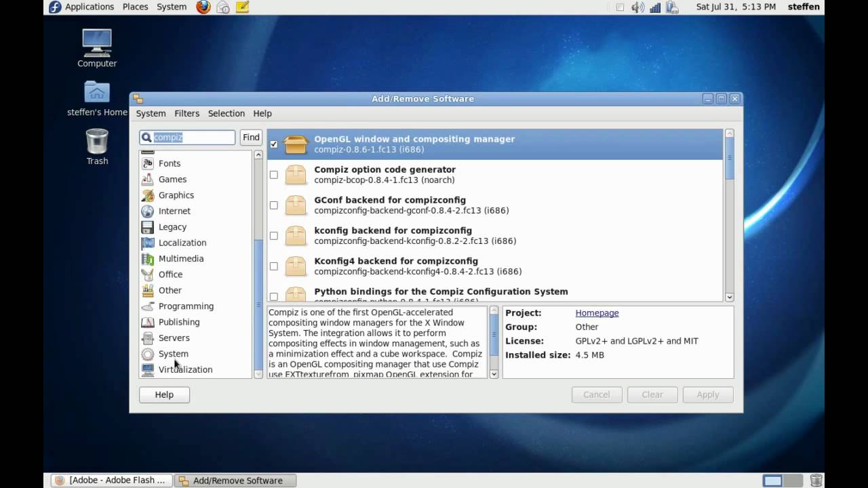Viewport: 868px width, 488px height.
Task: Click the description pane scrollbar down arrow
Action: [x=494, y=374]
